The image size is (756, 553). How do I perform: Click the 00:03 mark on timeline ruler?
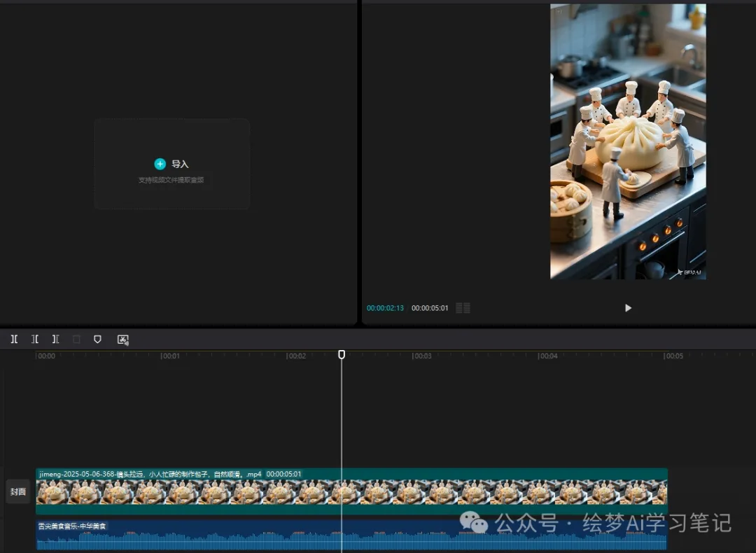click(421, 356)
